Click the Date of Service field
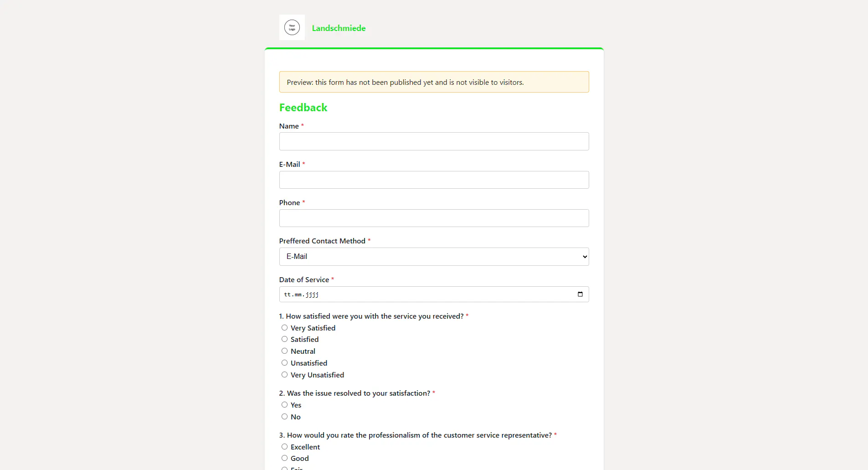 coord(434,294)
